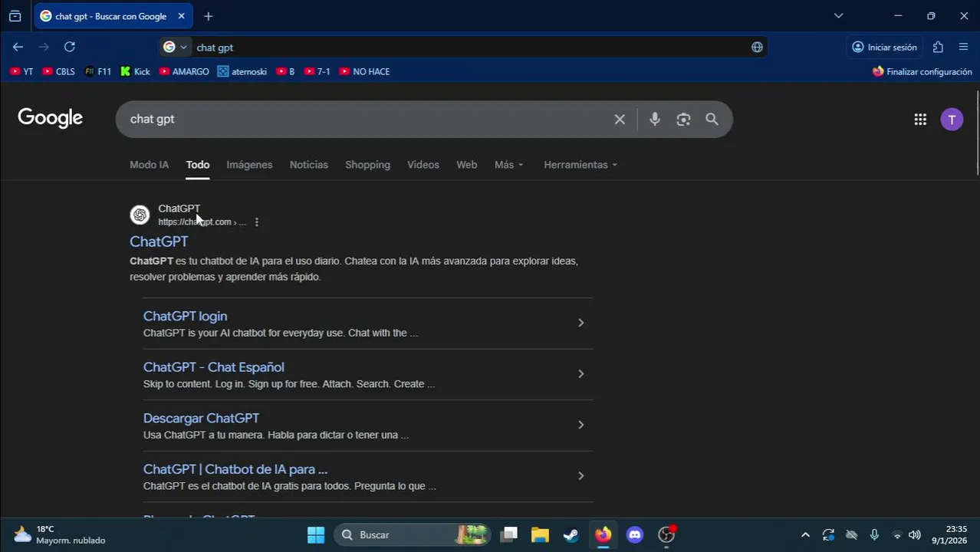Click the chevron on ChatGPT login row
This screenshot has height=552, width=980.
pyautogui.click(x=580, y=323)
